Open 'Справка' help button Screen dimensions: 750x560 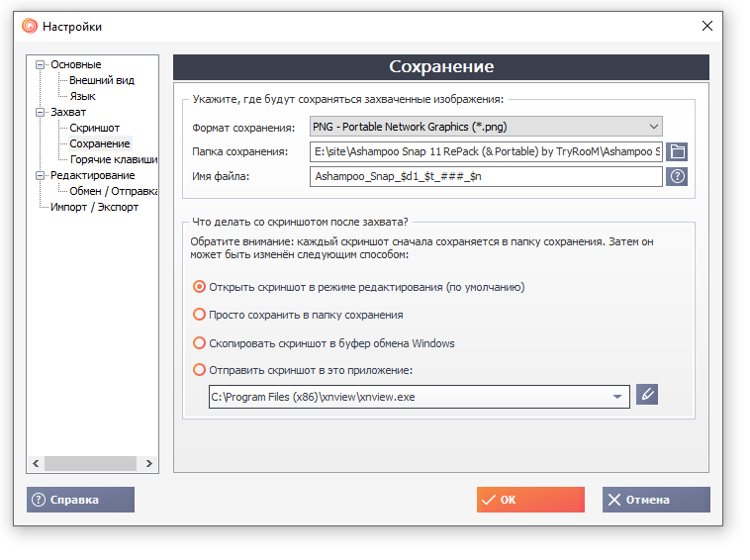[x=80, y=500]
